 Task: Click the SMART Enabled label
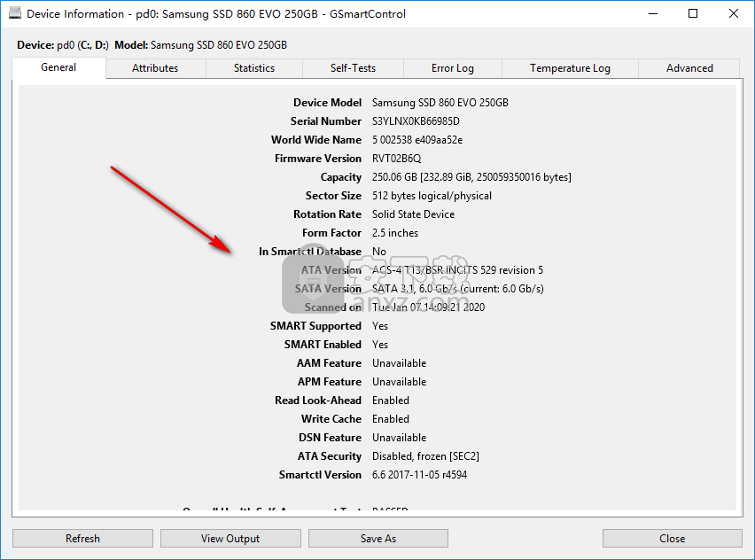tap(323, 345)
